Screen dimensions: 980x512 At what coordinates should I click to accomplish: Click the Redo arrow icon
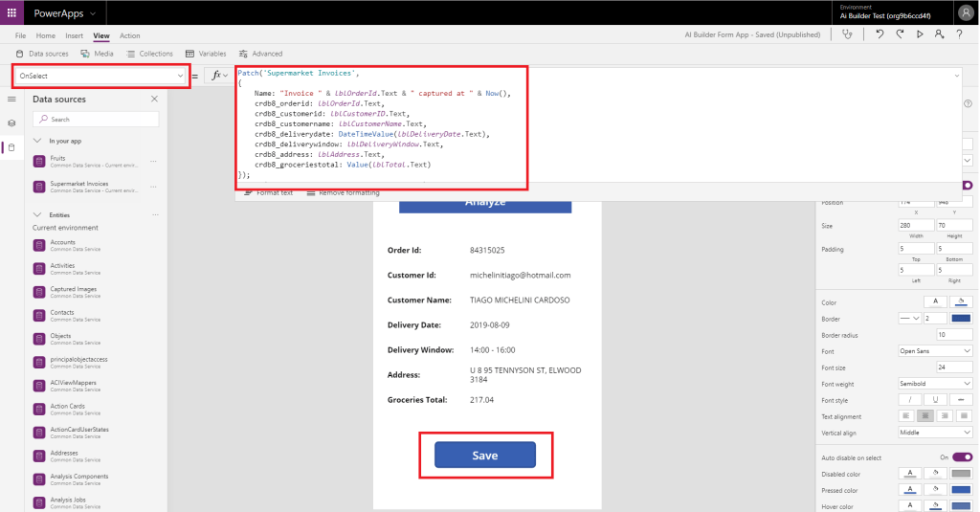[x=900, y=35]
